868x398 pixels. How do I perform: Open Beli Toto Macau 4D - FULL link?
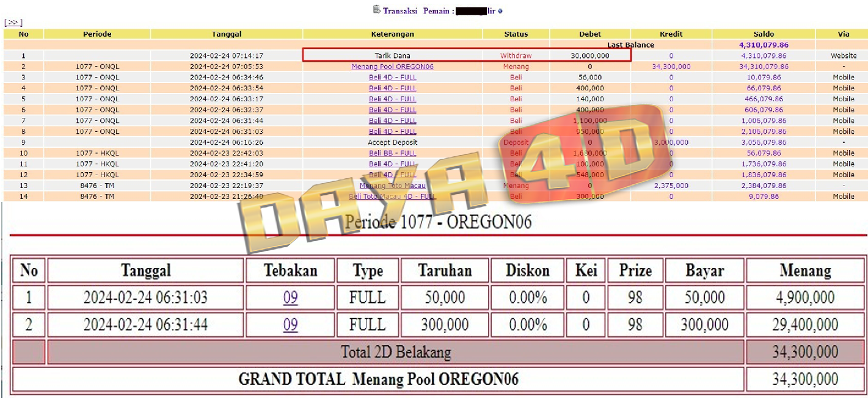point(392,197)
